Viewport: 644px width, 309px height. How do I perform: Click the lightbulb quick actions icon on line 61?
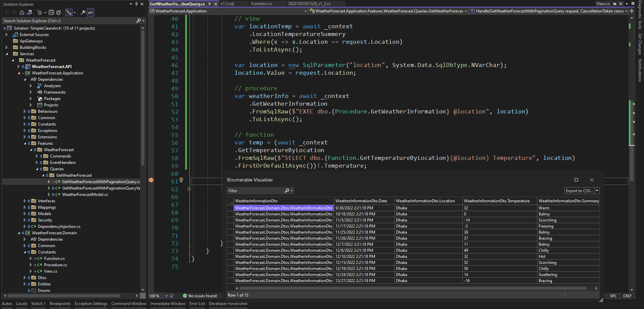(x=181, y=180)
